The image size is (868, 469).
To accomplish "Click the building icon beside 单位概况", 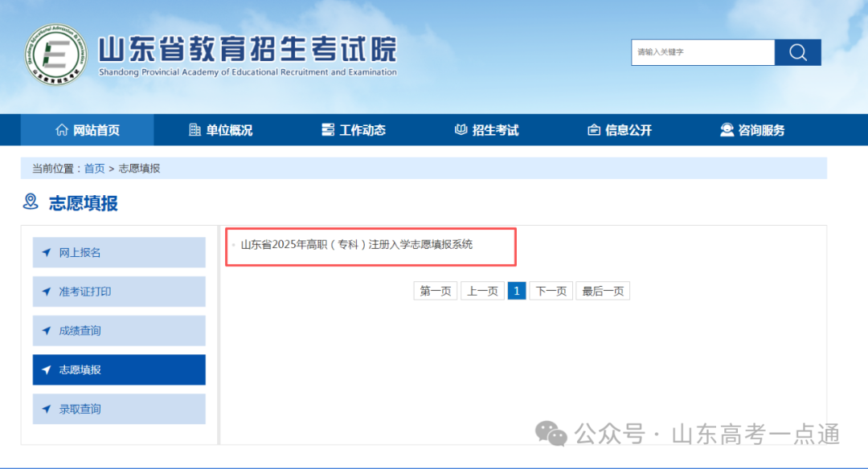I will [194, 130].
